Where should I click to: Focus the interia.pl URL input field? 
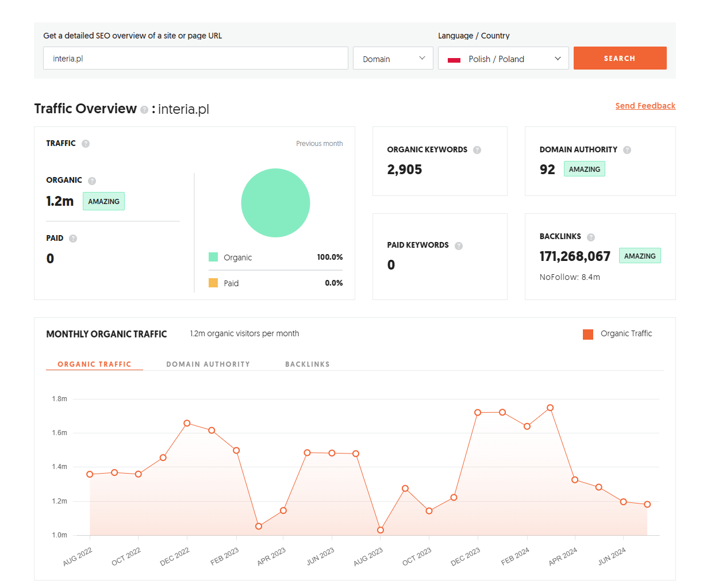[195, 59]
